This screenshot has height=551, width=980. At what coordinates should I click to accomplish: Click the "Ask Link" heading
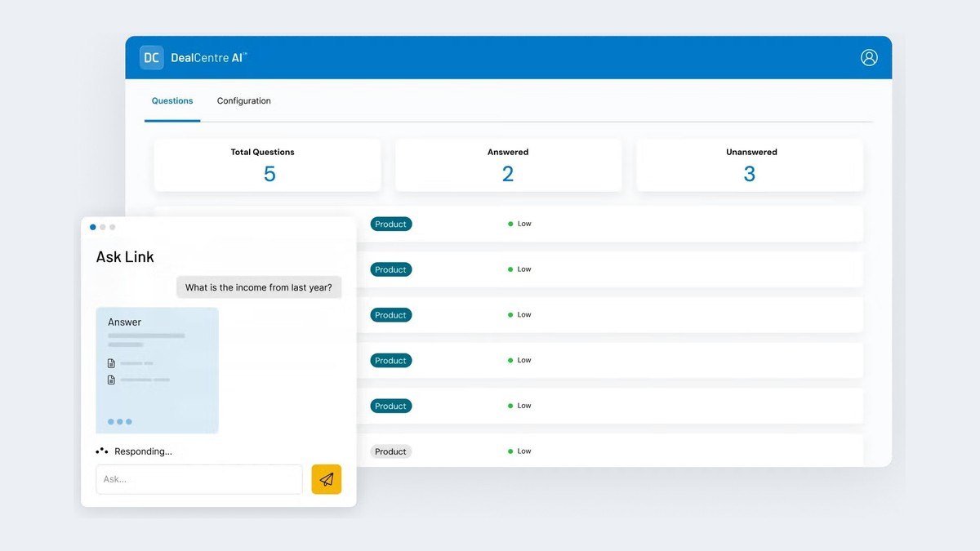[125, 257]
